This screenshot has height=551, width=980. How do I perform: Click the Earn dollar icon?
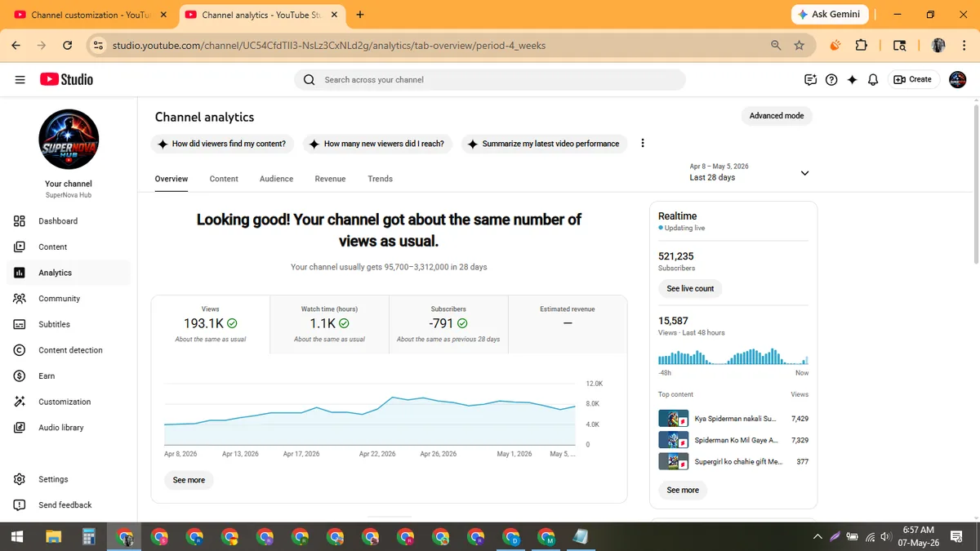point(20,375)
